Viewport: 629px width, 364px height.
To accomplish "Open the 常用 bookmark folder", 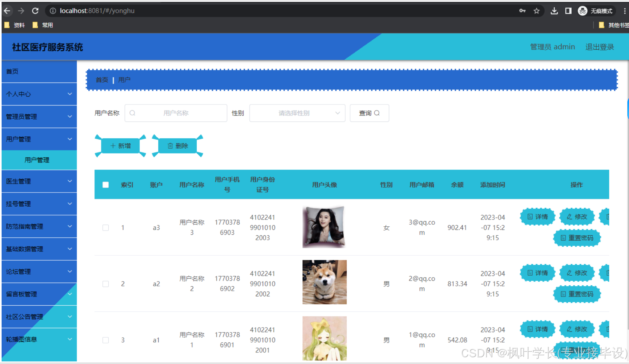I will (43, 25).
